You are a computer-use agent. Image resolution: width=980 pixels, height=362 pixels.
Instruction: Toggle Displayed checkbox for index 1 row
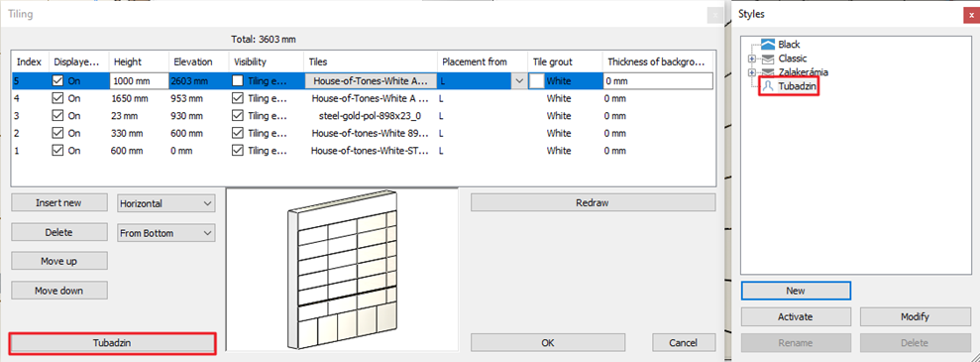58,151
